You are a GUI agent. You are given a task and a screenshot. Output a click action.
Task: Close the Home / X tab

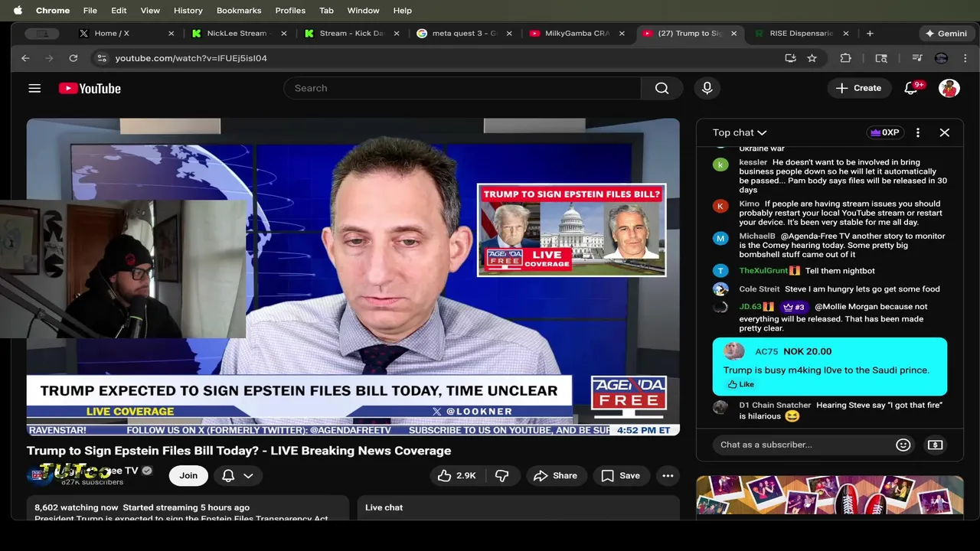pos(171,34)
